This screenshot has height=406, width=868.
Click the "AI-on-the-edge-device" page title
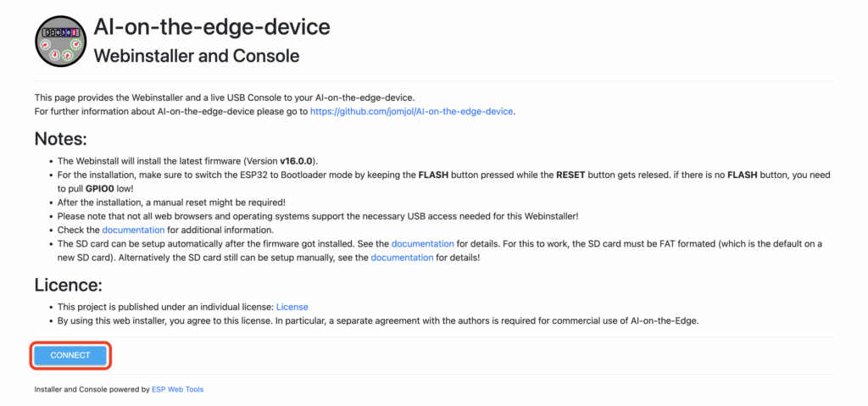[211, 27]
